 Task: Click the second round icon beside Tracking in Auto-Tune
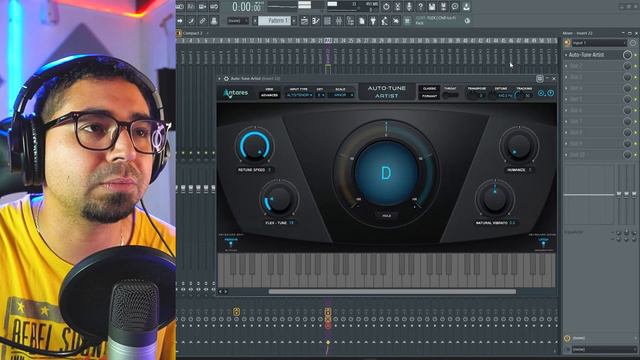pos(550,93)
